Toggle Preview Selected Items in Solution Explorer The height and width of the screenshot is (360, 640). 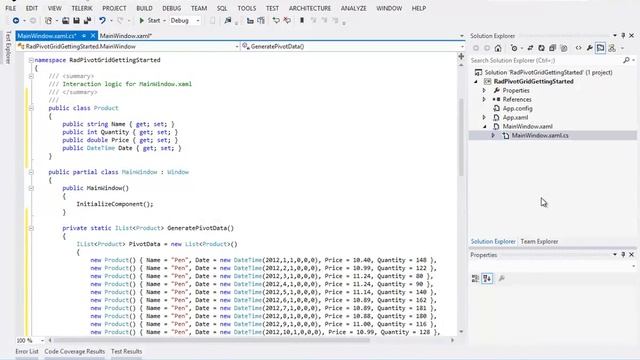coord(600,48)
